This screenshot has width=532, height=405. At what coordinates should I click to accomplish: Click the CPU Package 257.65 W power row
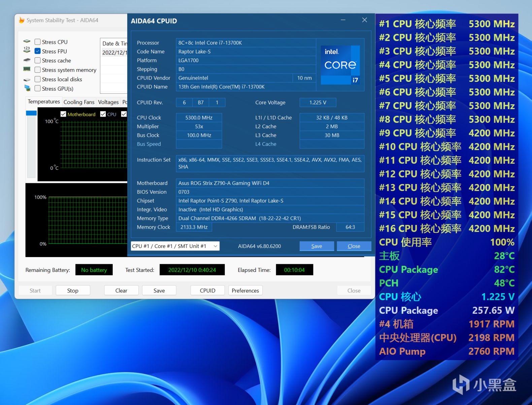447,310
